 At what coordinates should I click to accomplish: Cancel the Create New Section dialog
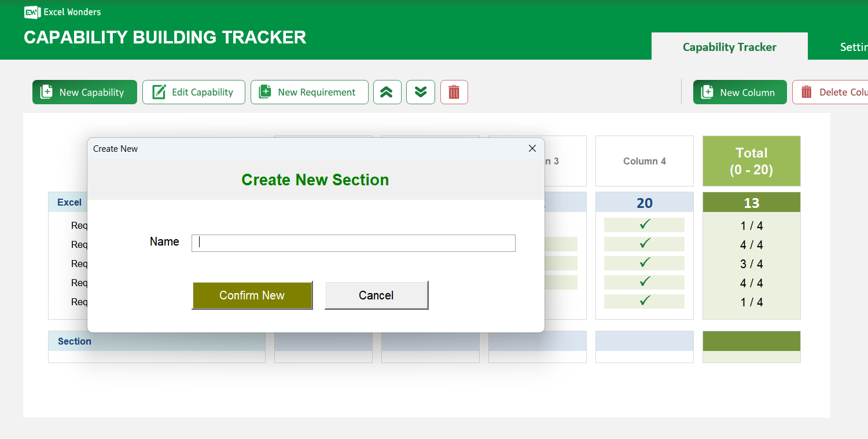(376, 295)
